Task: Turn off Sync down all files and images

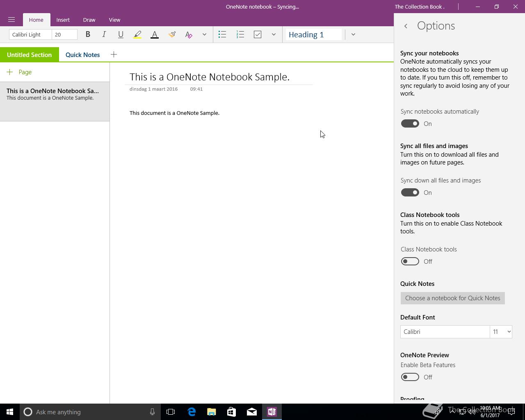Action: [410, 192]
